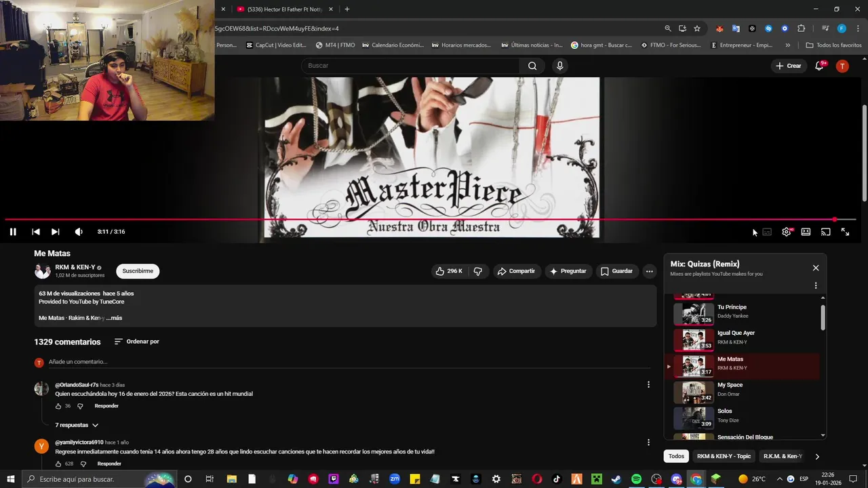Open the Chrome zoom magnifier icon

668,28
